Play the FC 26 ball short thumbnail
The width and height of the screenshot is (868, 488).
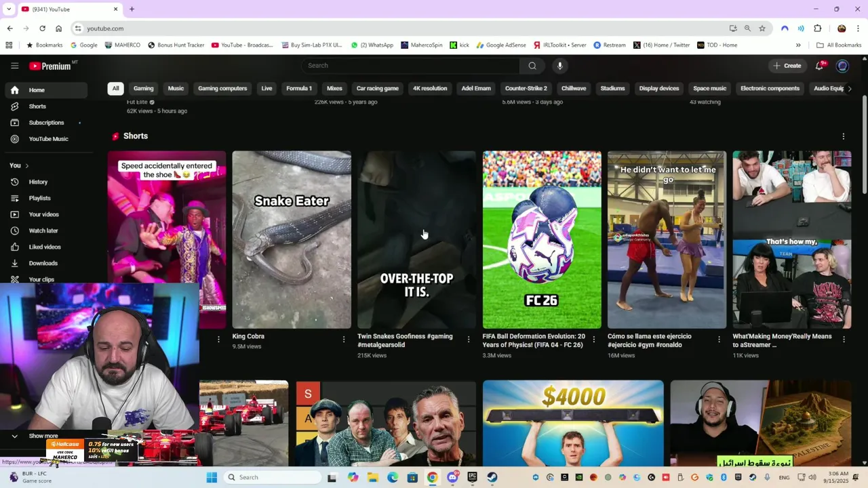click(x=542, y=240)
